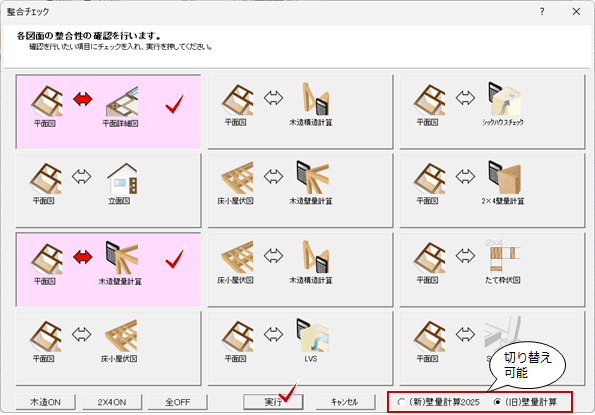Select the 床小屋伏図 to 木造構造計算 check tile
Image resolution: width=595 pixels, height=415 pixels.
(x=300, y=269)
